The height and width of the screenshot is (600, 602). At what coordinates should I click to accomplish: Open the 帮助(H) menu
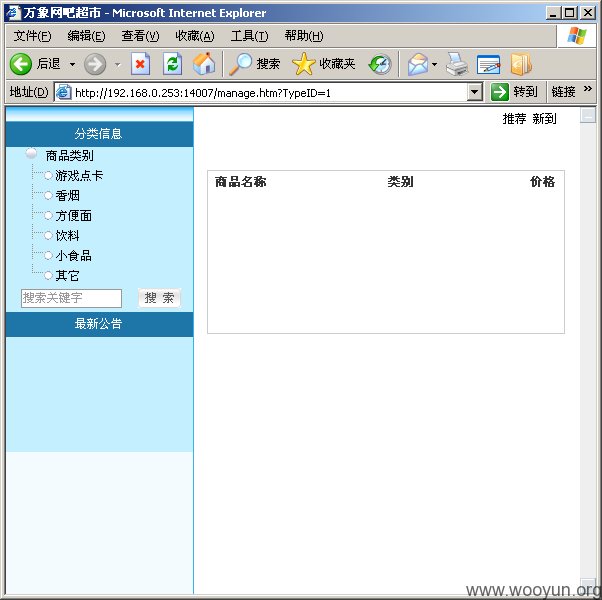[x=304, y=36]
